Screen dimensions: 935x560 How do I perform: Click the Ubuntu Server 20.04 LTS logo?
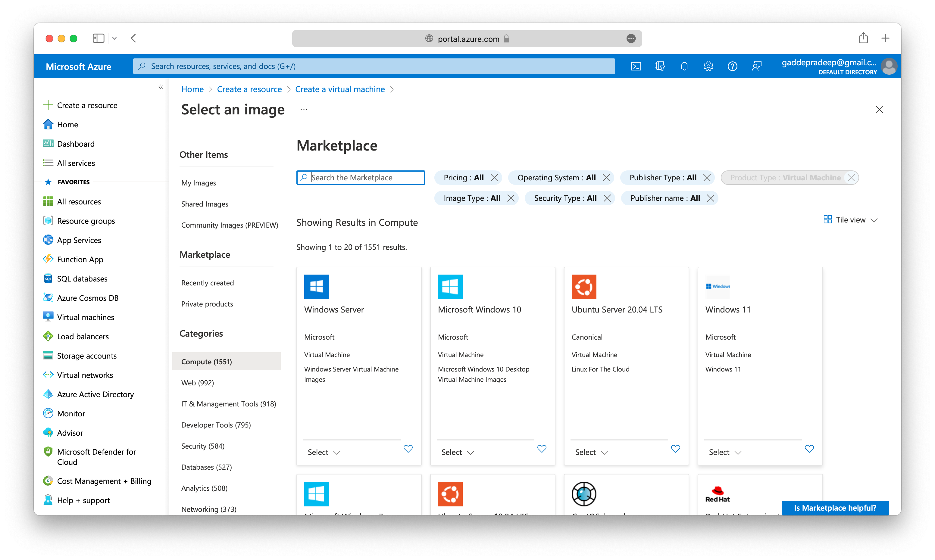tap(583, 287)
